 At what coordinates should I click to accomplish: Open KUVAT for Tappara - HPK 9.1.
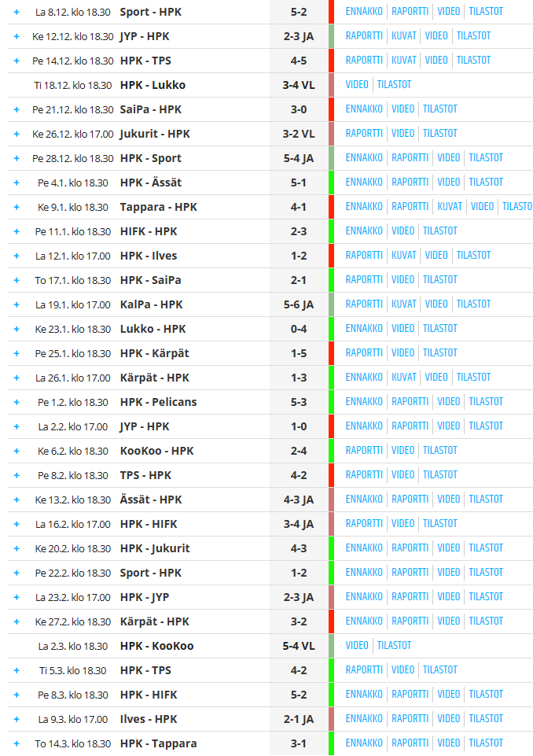(x=450, y=207)
